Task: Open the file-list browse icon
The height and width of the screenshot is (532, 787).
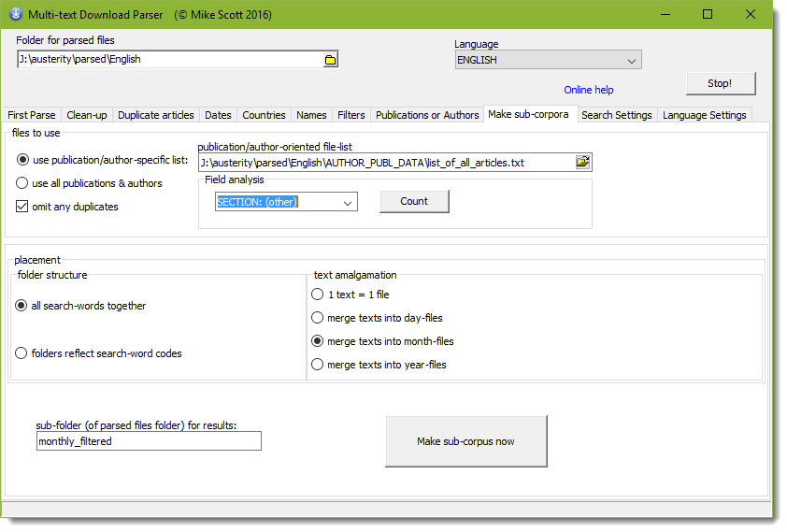Action: coord(582,162)
